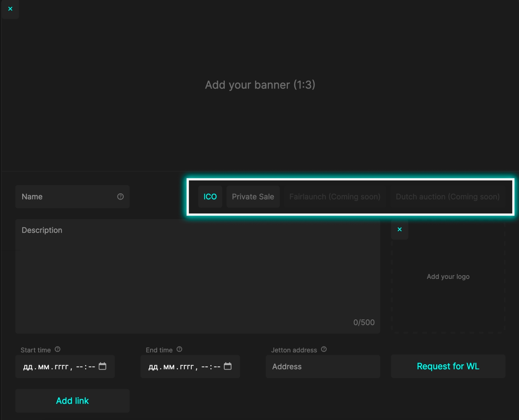This screenshot has height=420, width=519.
Task: Show the Start time help tooltip icon
Action: coord(57,349)
